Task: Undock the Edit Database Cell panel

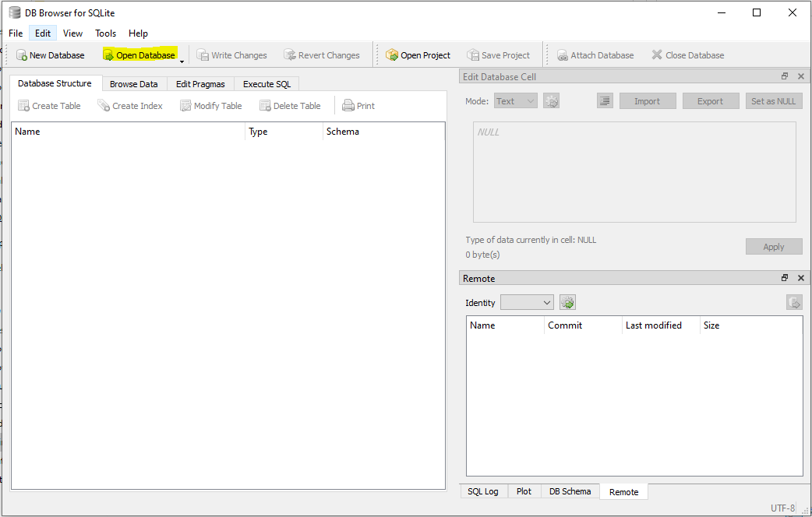Action: pos(785,76)
